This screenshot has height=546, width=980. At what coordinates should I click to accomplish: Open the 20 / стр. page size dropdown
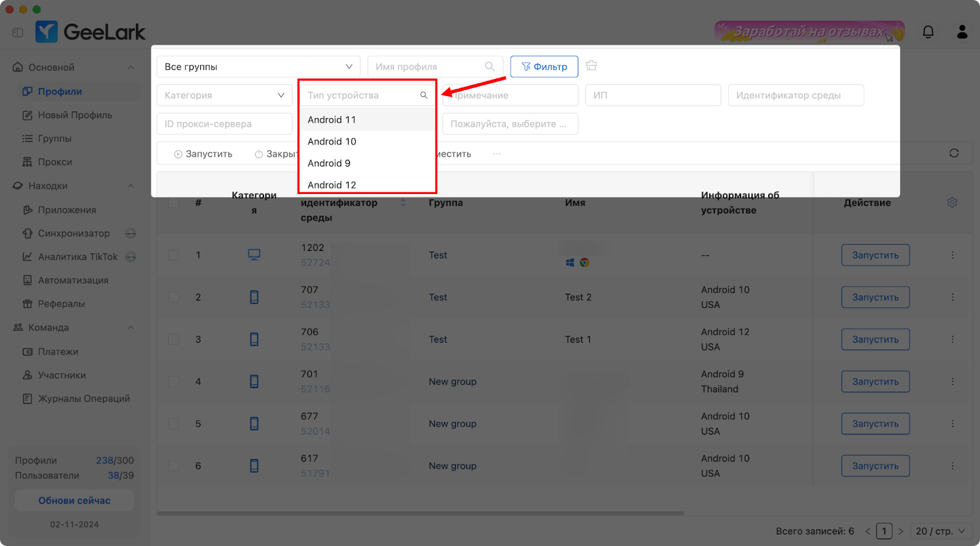click(x=940, y=531)
